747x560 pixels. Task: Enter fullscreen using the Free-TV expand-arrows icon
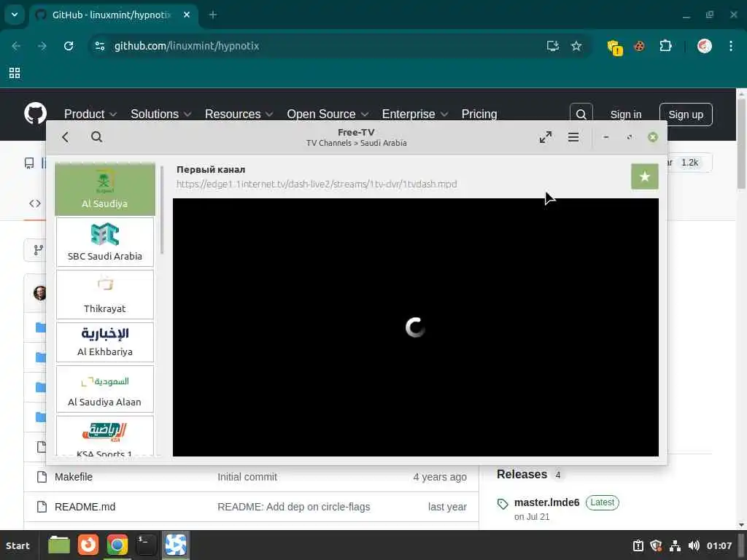546,137
